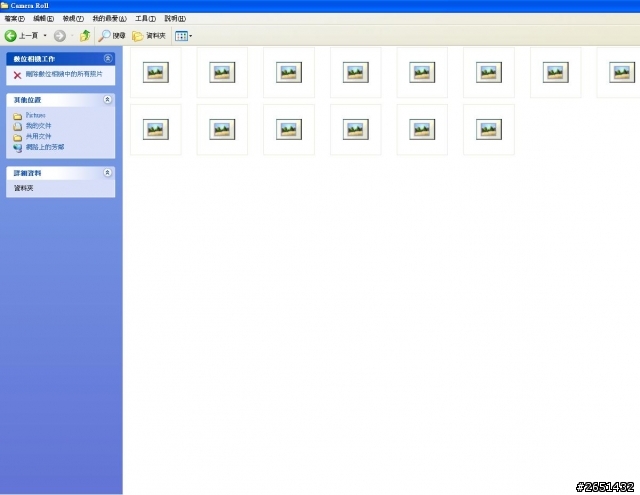This screenshot has height=495, width=640.
Task: Click 刪除數位相機中的所有照片 link
Action: (64, 74)
